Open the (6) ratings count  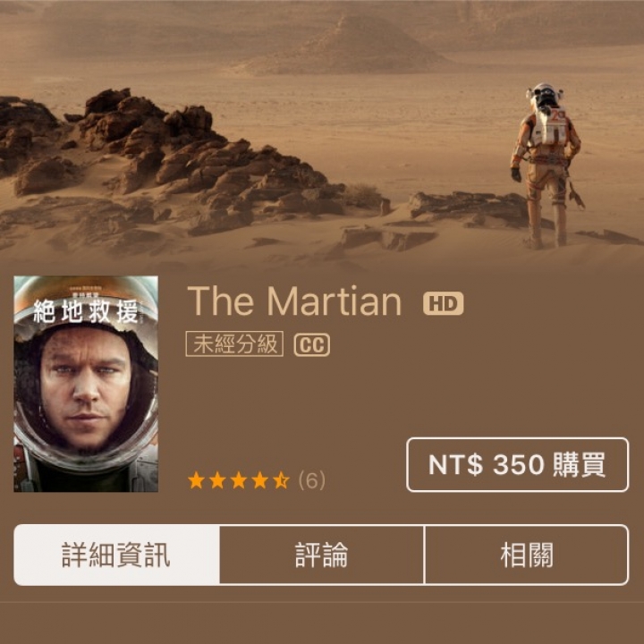tap(312, 480)
